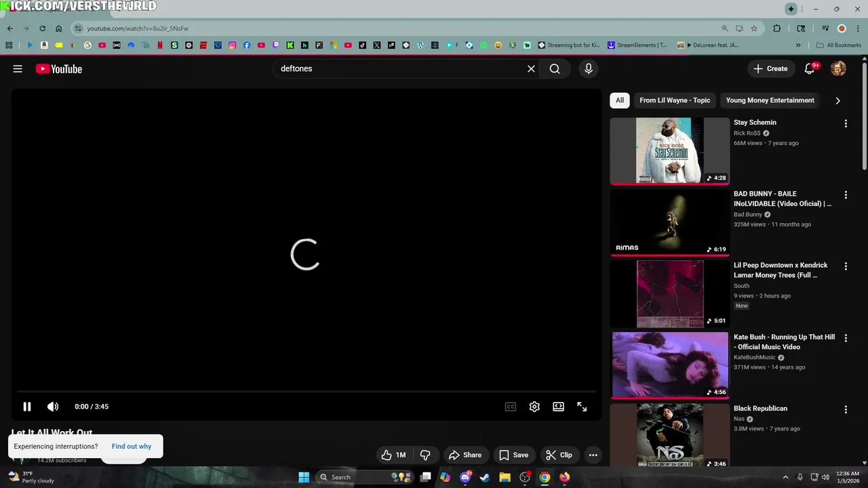868x488 pixels.
Task: Go back in browser
Action: (x=9, y=28)
